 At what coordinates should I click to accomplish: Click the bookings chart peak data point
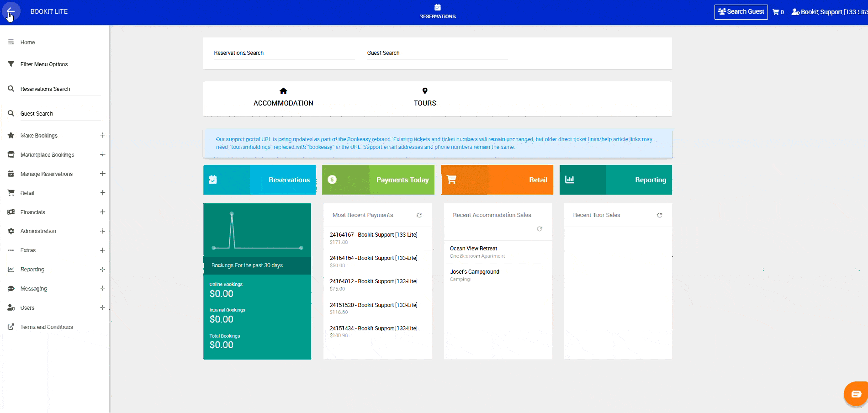click(x=232, y=213)
